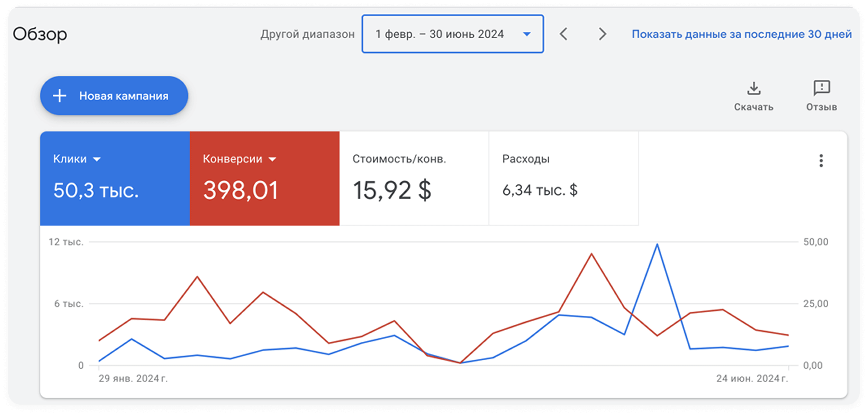This screenshot has width=868, height=415.
Task: Select the 1 февр. – 30 июнь 2024 range field
Action: click(453, 34)
